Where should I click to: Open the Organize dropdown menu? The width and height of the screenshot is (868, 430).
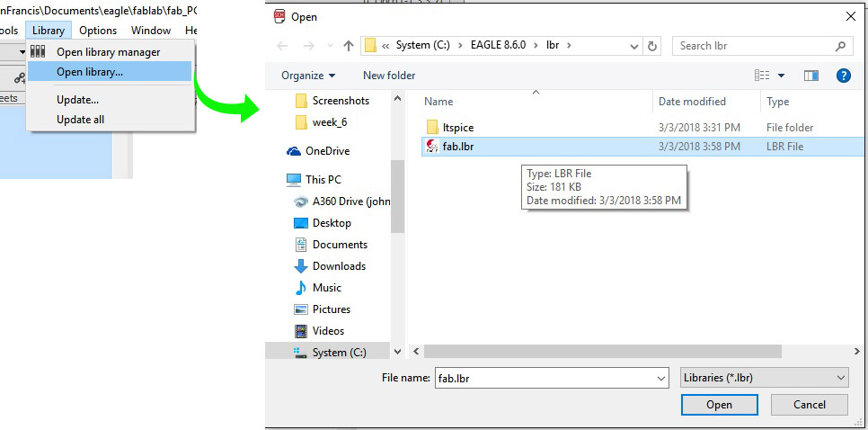308,76
